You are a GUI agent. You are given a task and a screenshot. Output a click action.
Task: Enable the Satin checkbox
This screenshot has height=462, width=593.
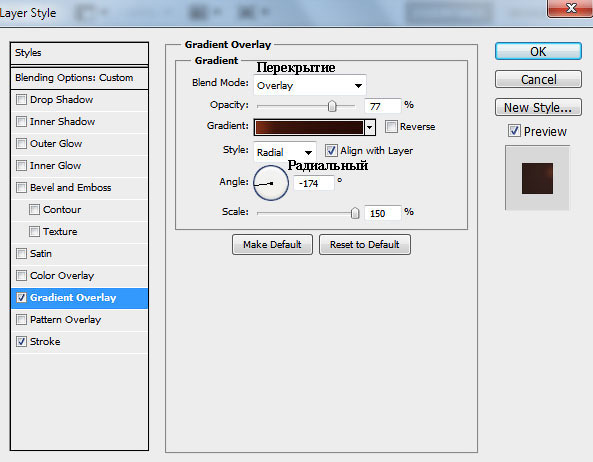pyautogui.click(x=21, y=253)
